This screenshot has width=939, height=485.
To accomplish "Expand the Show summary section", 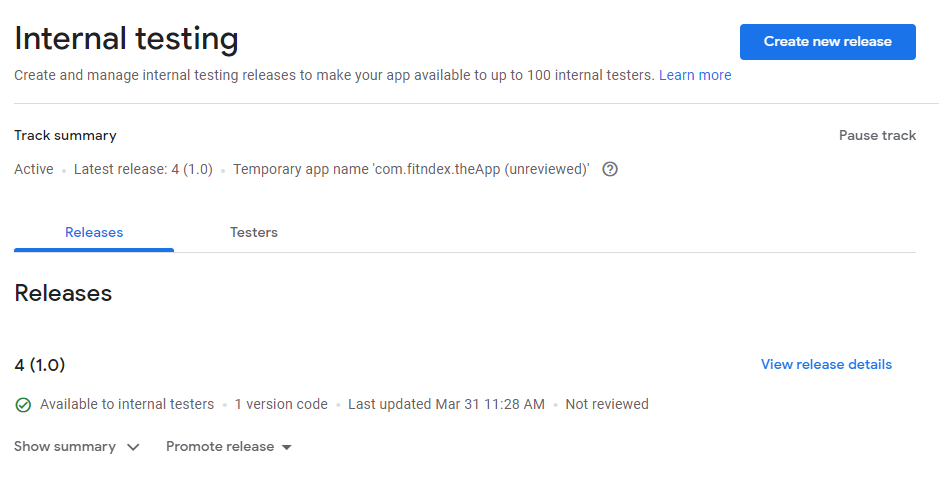I will [x=77, y=447].
